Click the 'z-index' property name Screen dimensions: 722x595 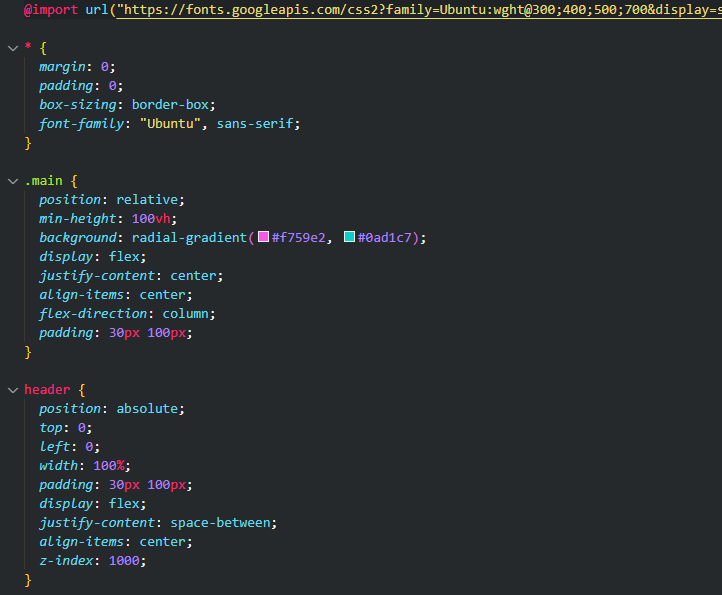pyautogui.click(x=66, y=560)
